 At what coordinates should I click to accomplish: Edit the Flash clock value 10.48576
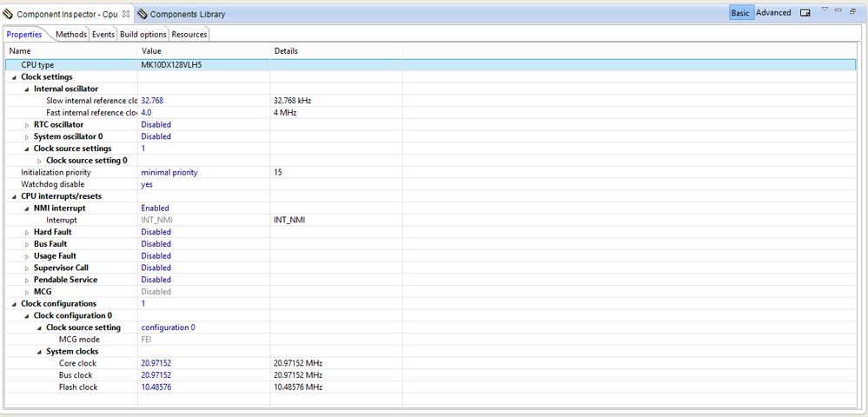(x=156, y=387)
